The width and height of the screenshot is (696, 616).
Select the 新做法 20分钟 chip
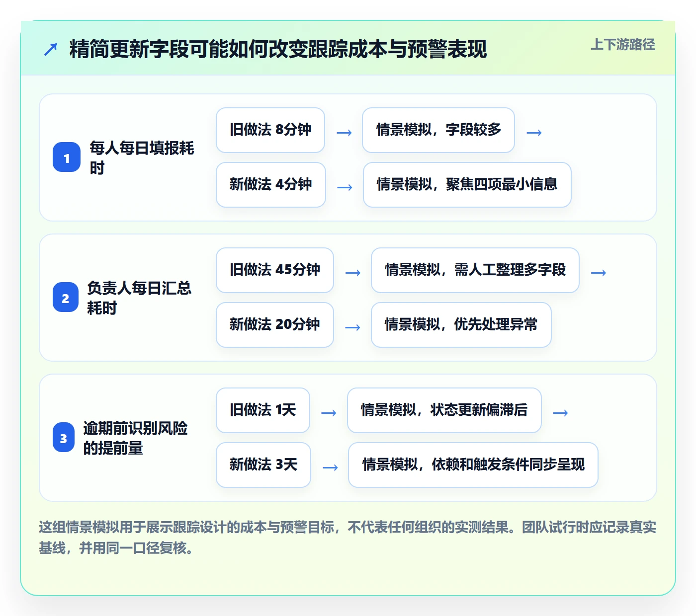275,325
